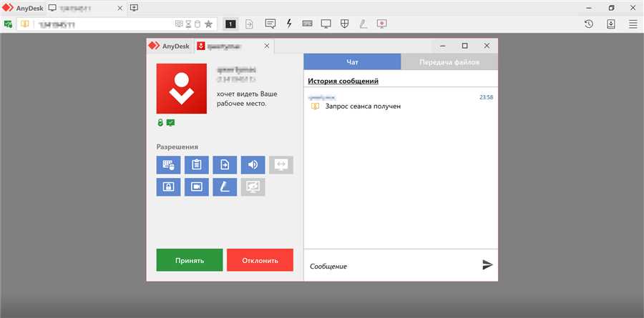Switch to the outer AnyDesk home tab

coord(23,8)
